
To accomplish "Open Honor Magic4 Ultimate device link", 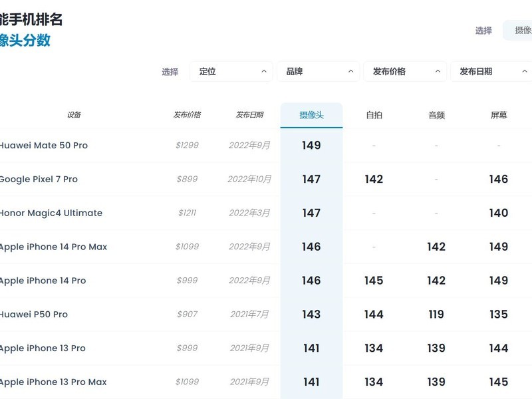I will (x=51, y=213).
